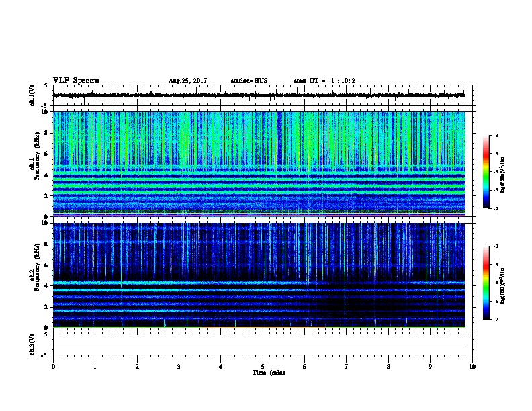Click the "5" tick of ch.1(V) axis
Viewport: 532px width, 411px height.
point(46,85)
